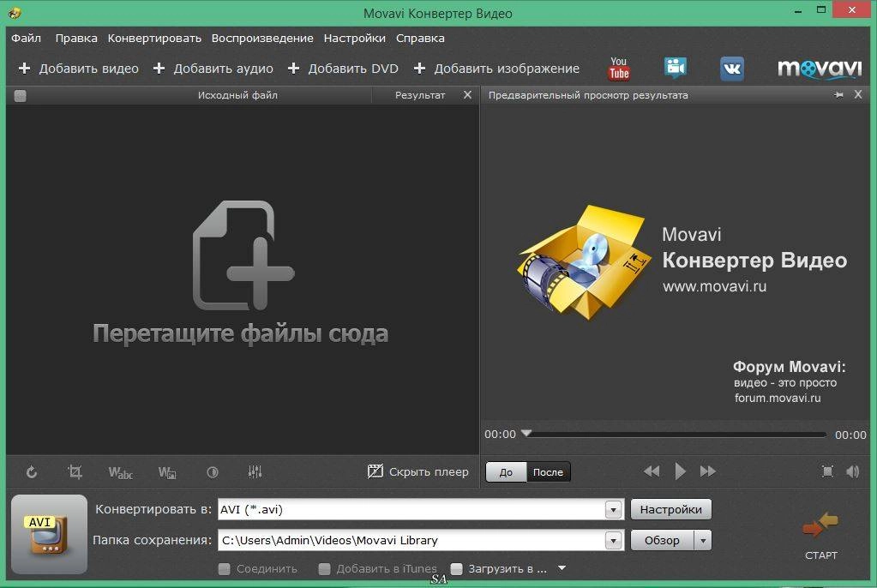Image resolution: width=877 pixels, height=588 pixels.
Task: Open the YouTube channel icon
Action: coord(619,69)
